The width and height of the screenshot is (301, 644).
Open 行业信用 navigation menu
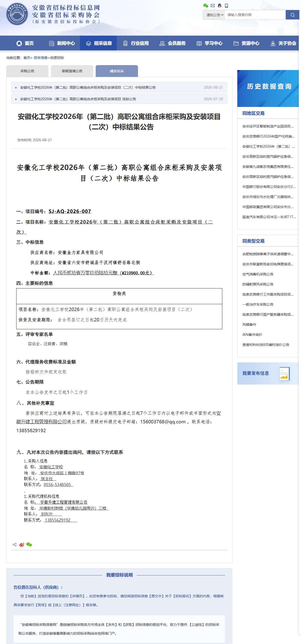click(x=135, y=43)
